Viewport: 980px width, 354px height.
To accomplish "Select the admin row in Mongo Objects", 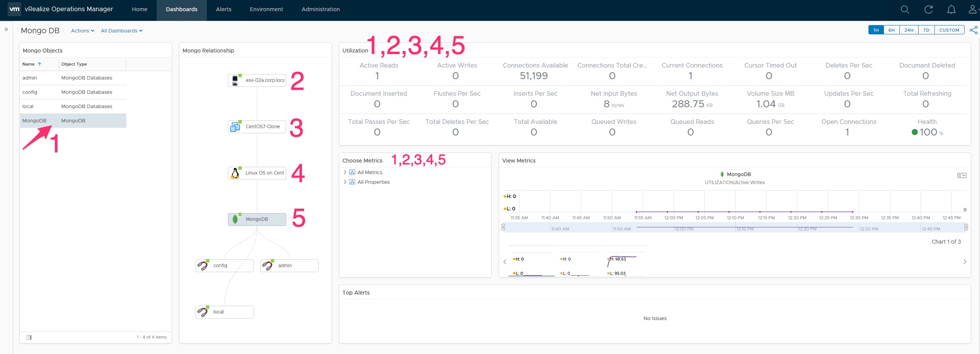I will [x=73, y=78].
